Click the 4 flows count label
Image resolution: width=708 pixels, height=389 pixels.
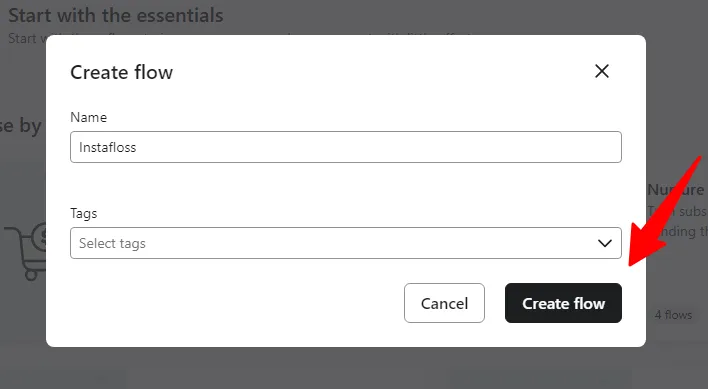(x=673, y=315)
